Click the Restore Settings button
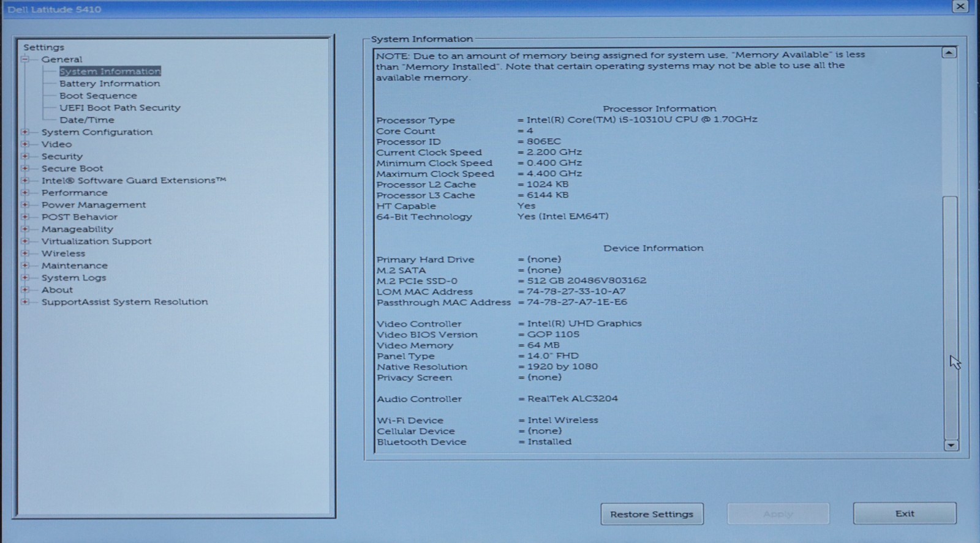 coord(652,514)
